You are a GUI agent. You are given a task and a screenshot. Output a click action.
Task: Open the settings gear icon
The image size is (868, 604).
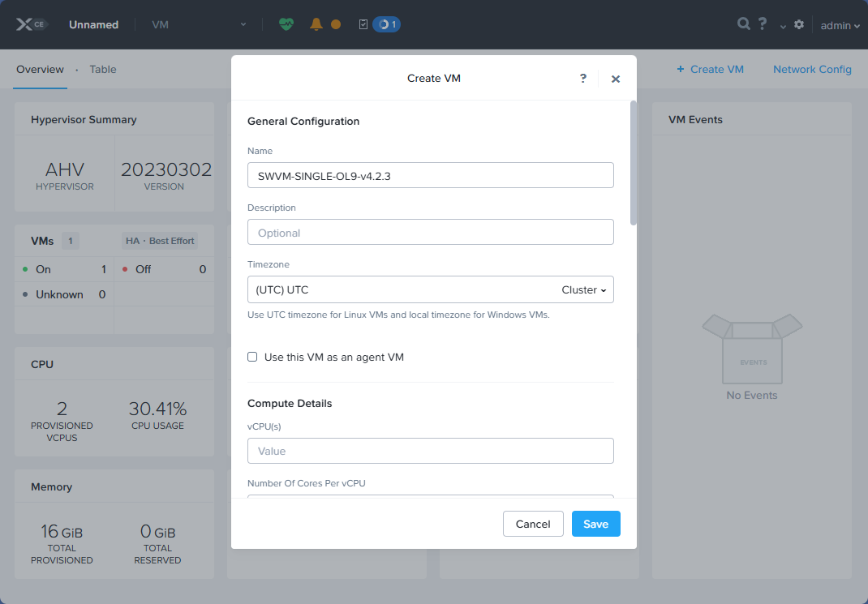coord(798,24)
